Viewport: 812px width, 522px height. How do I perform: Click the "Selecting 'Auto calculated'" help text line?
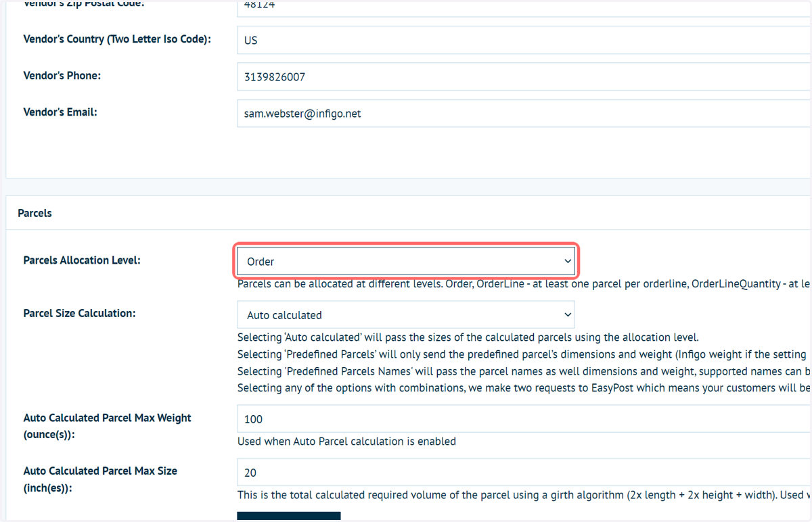tap(468, 337)
